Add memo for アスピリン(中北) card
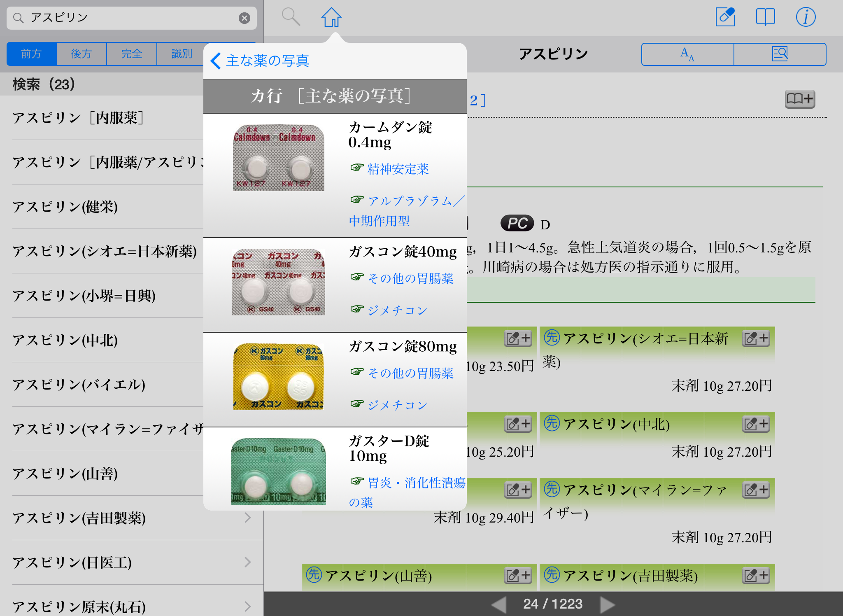The height and width of the screenshot is (616, 843). (756, 424)
